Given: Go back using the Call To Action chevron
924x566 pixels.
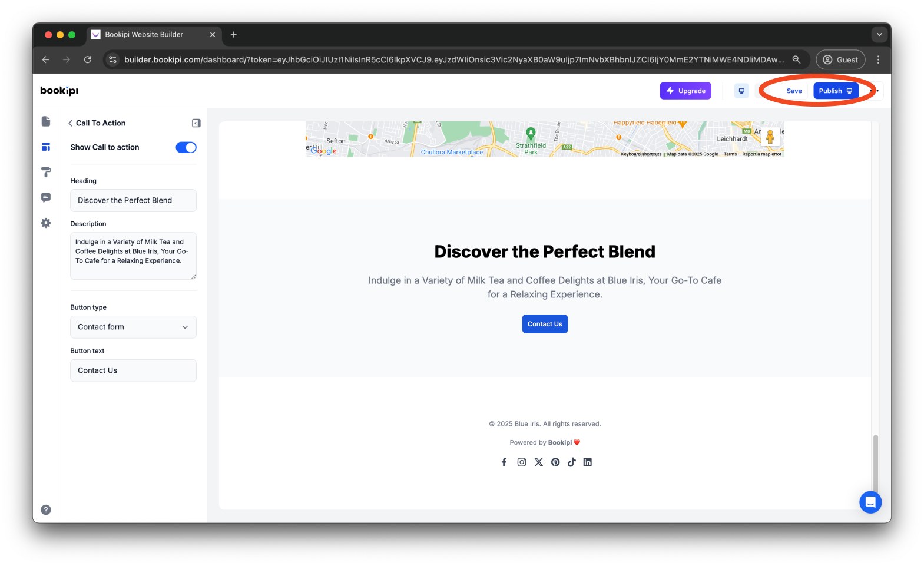Looking at the screenshot, I should [71, 123].
